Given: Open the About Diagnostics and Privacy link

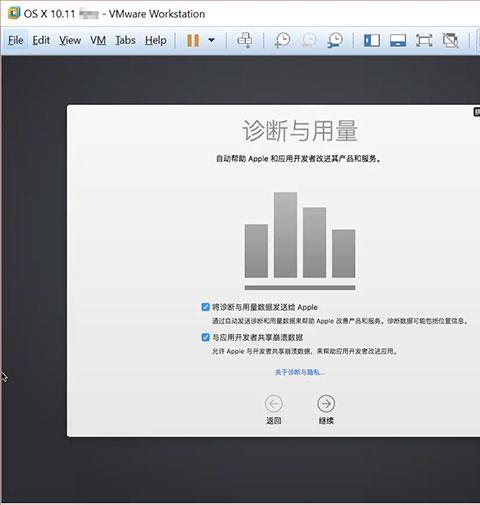Looking at the screenshot, I should 299,372.
